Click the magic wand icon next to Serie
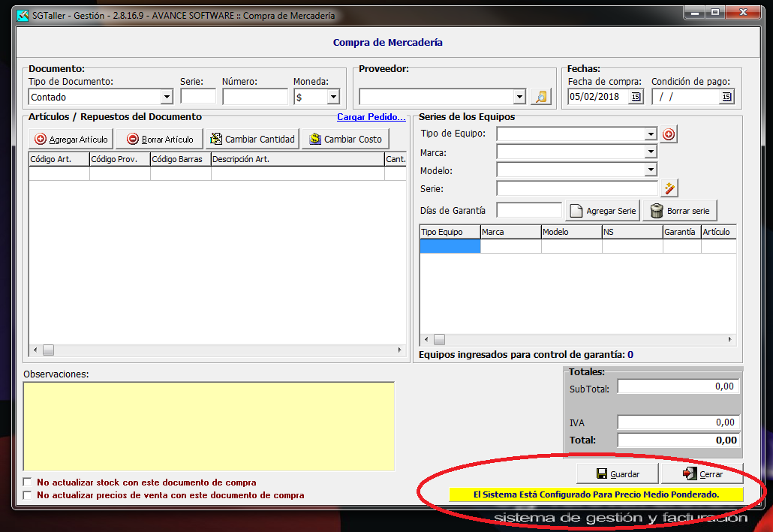773x532 pixels. (670, 188)
